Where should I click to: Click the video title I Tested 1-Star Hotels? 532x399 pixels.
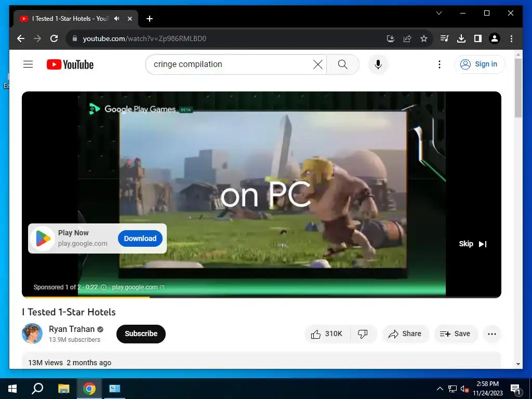[69, 312]
